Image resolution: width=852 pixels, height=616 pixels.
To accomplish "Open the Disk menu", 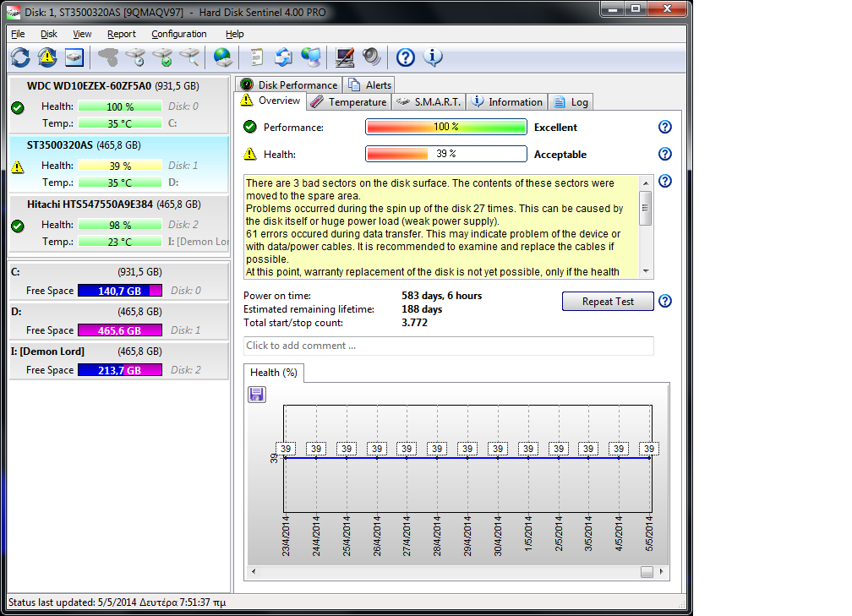I will [x=49, y=34].
